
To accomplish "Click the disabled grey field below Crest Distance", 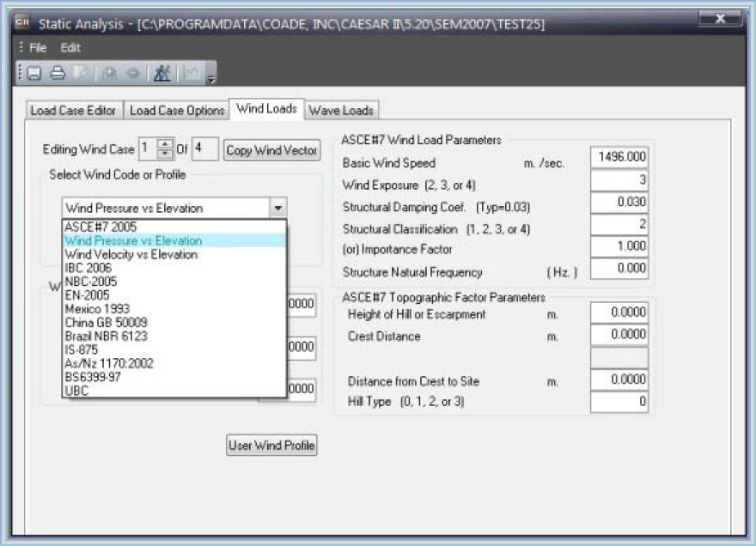I will click(x=619, y=357).
